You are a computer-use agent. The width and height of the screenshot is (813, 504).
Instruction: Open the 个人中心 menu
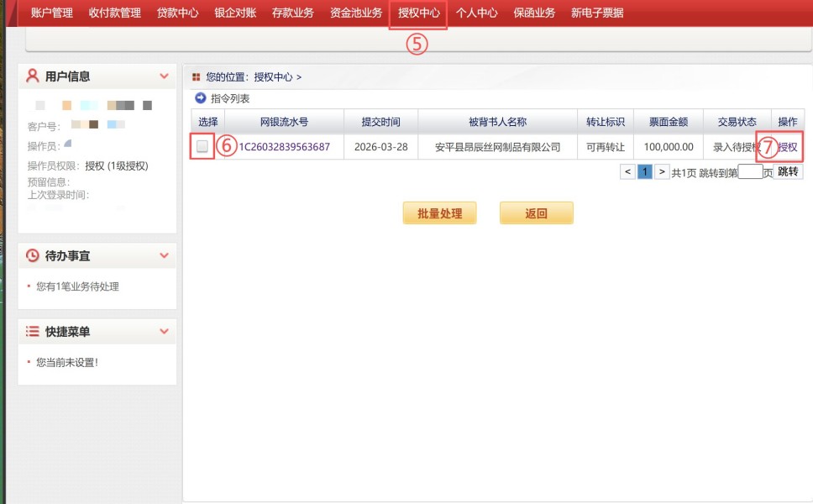pyautogui.click(x=476, y=13)
